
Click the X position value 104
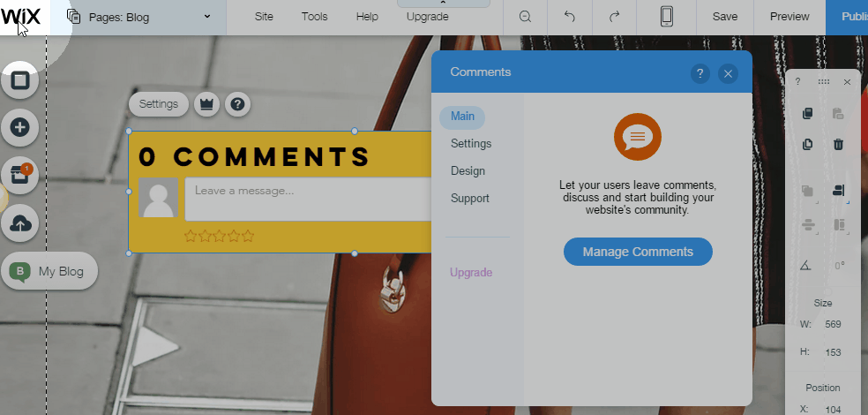[833, 410]
